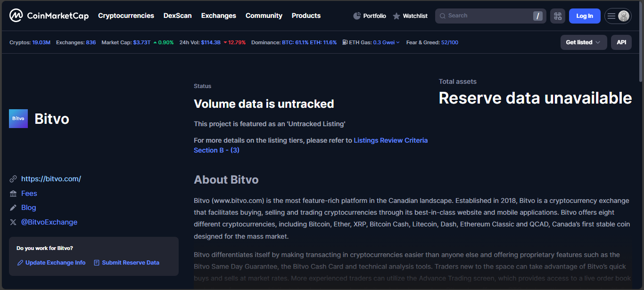Click the Cryptos 19.03M count
Screen dimensions: 644x290
pyautogui.click(x=41, y=42)
